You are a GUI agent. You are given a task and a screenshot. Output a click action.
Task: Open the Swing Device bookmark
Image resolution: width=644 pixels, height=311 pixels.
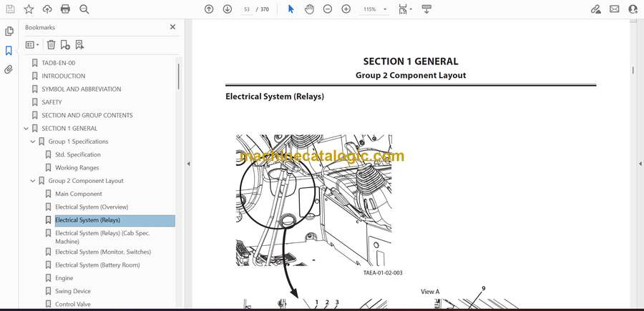(73, 291)
